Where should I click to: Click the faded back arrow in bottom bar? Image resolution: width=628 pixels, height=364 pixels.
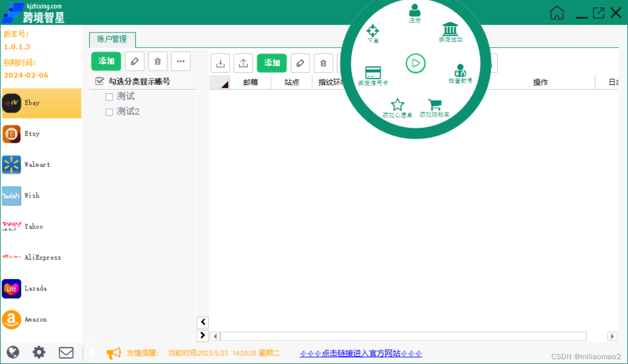tap(93, 352)
